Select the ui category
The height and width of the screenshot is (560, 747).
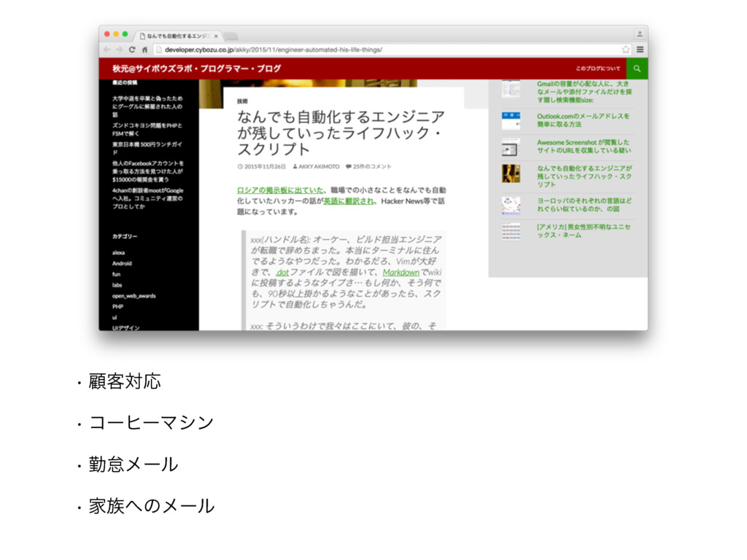click(x=115, y=318)
